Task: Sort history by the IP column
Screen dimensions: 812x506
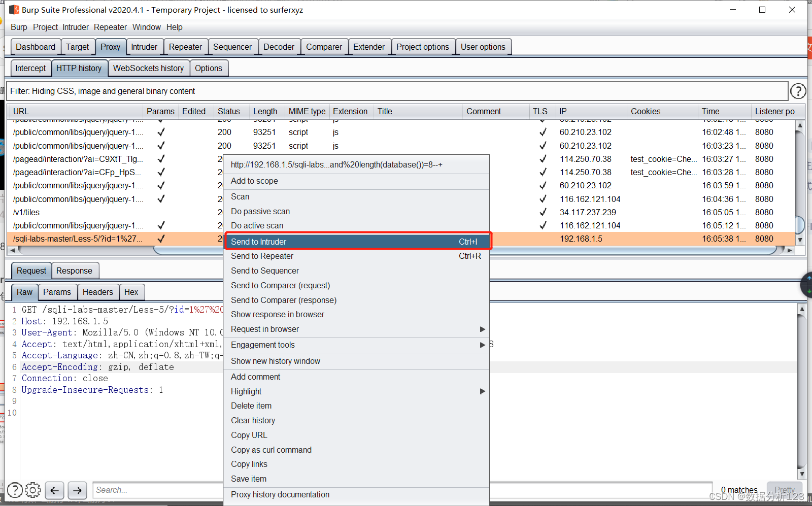Action: point(591,112)
